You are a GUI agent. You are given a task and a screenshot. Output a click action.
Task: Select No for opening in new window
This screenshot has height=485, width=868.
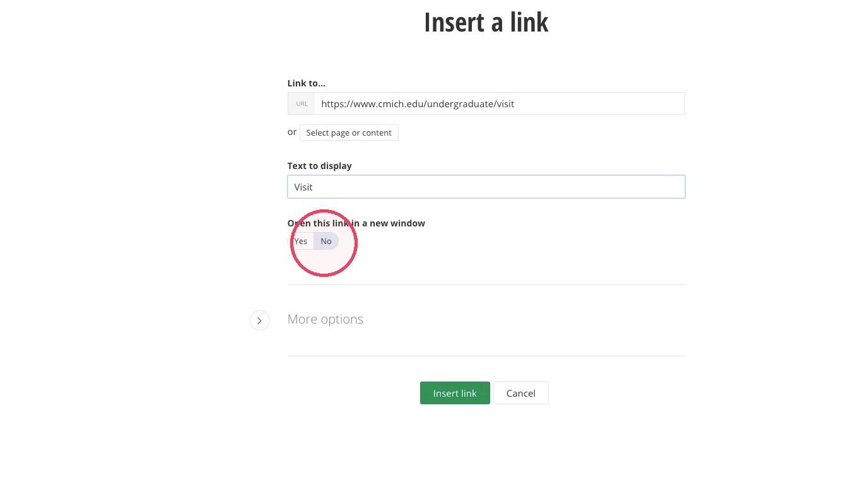click(326, 241)
